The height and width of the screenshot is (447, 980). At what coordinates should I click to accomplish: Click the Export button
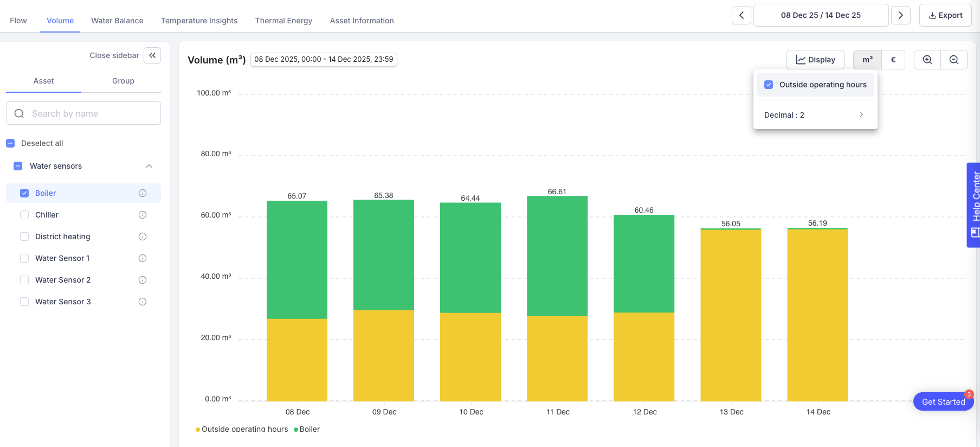point(945,15)
